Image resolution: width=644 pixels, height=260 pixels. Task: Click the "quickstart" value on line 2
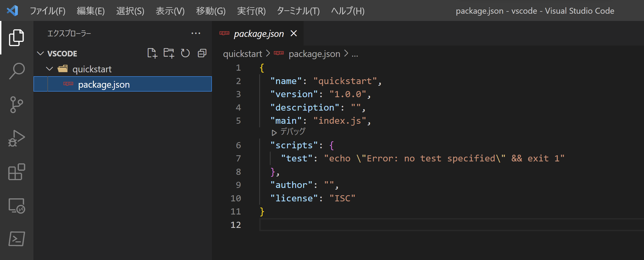click(x=345, y=81)
